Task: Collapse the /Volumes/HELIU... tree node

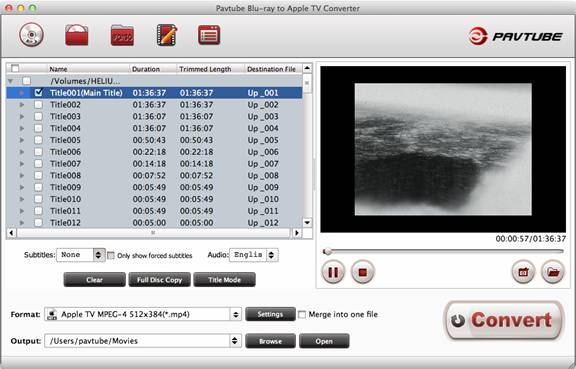Action: 10,81
